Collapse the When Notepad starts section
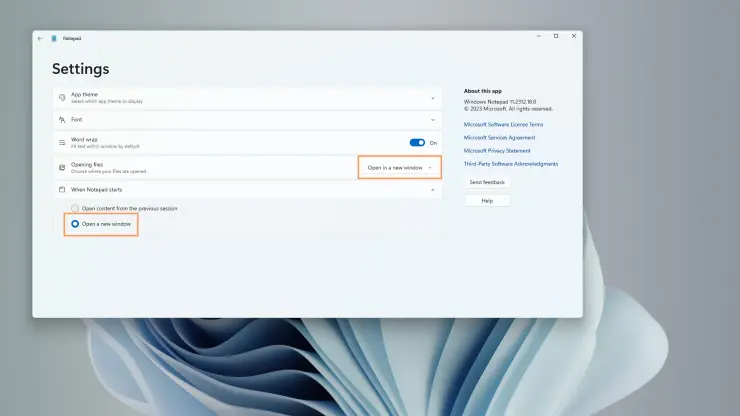The width and height of the screenshot is (740, 416). [432, 190]
